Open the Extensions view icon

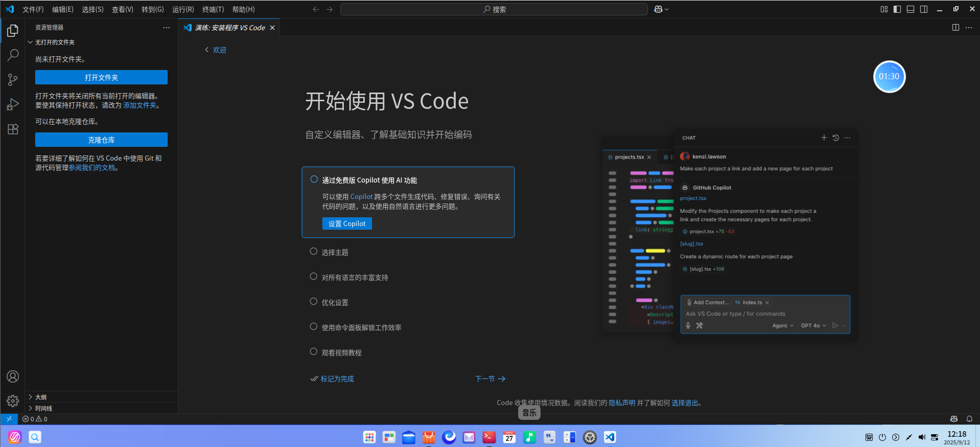tap(13, 129)
